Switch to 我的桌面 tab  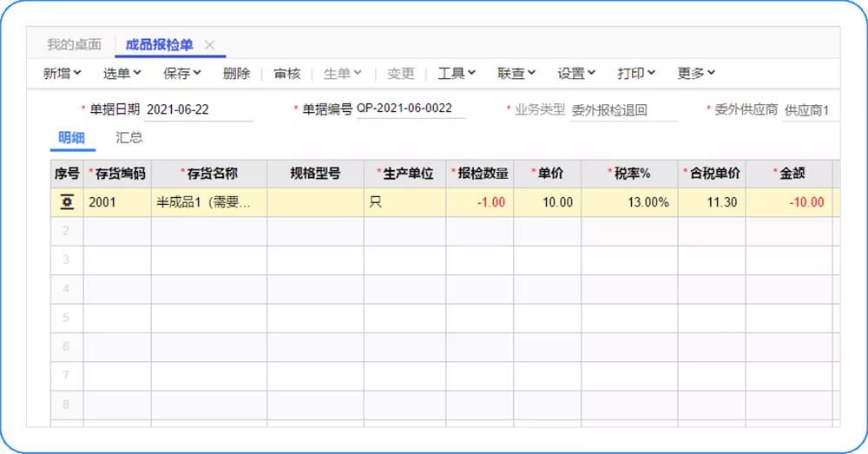coord(74,45)
